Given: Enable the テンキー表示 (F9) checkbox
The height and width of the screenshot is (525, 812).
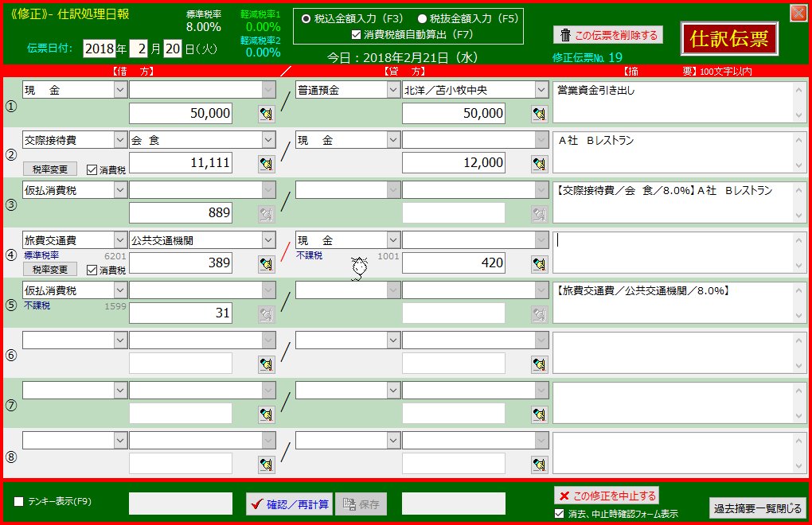Looking at the screenshot, I should click(x=19, y=501).
